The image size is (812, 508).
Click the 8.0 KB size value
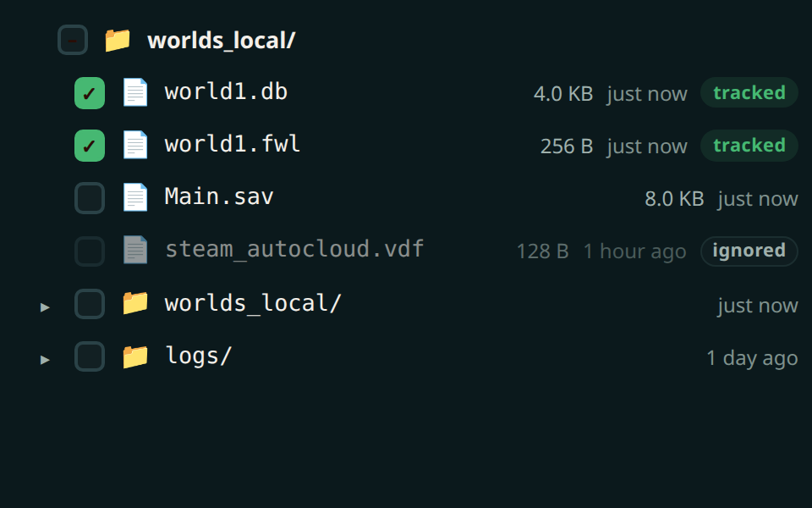click(674, 199)
